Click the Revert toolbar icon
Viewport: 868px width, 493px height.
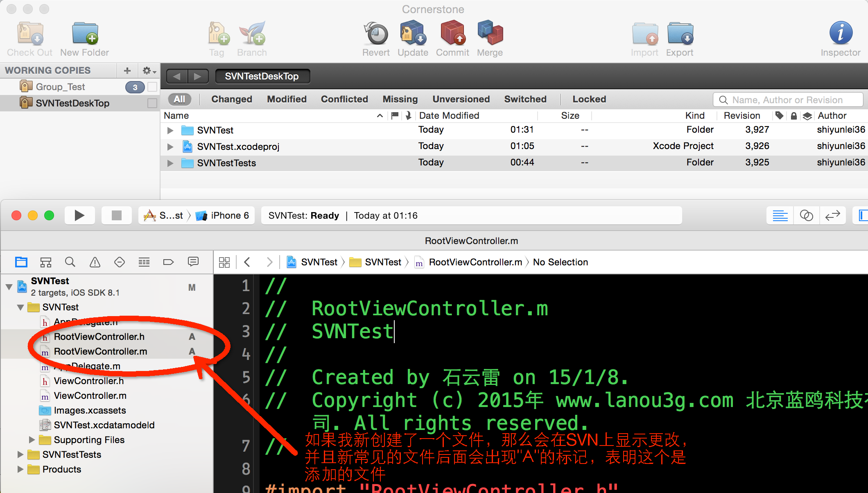coord(376,33)
